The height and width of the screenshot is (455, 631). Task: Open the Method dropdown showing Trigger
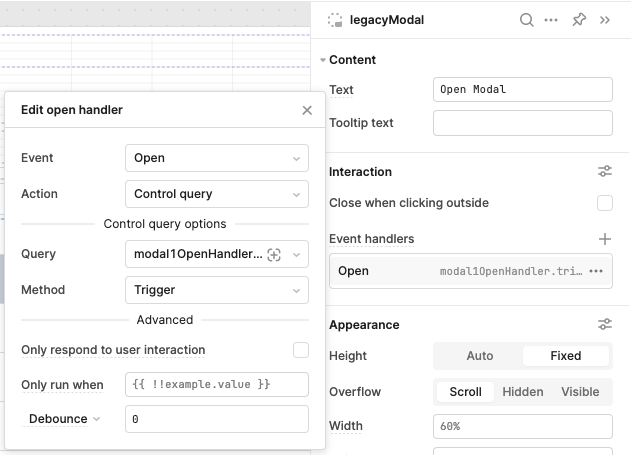[217, 290]
